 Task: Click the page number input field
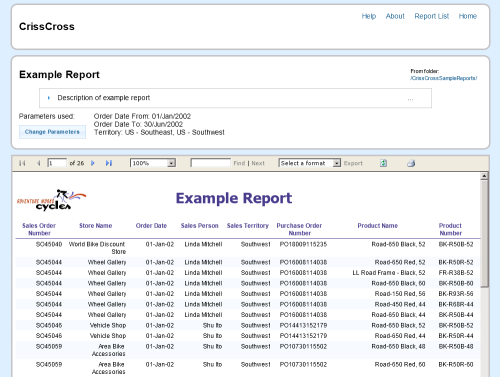point(57,163)
